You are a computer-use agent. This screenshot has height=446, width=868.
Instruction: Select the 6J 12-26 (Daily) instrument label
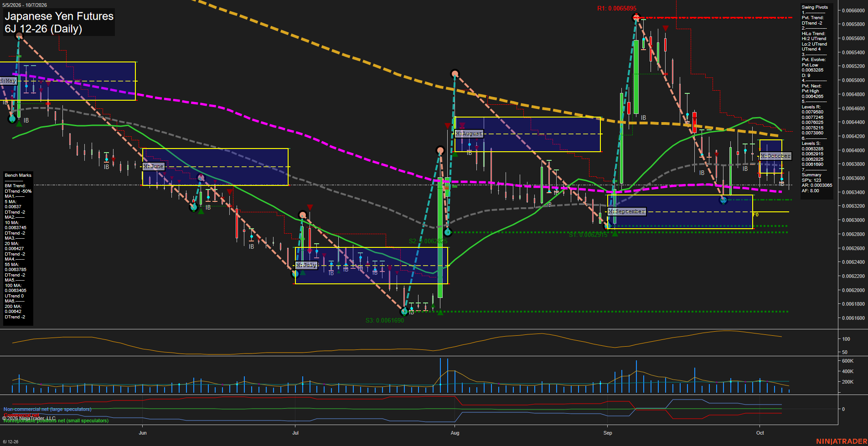click(x=43, y=29)
